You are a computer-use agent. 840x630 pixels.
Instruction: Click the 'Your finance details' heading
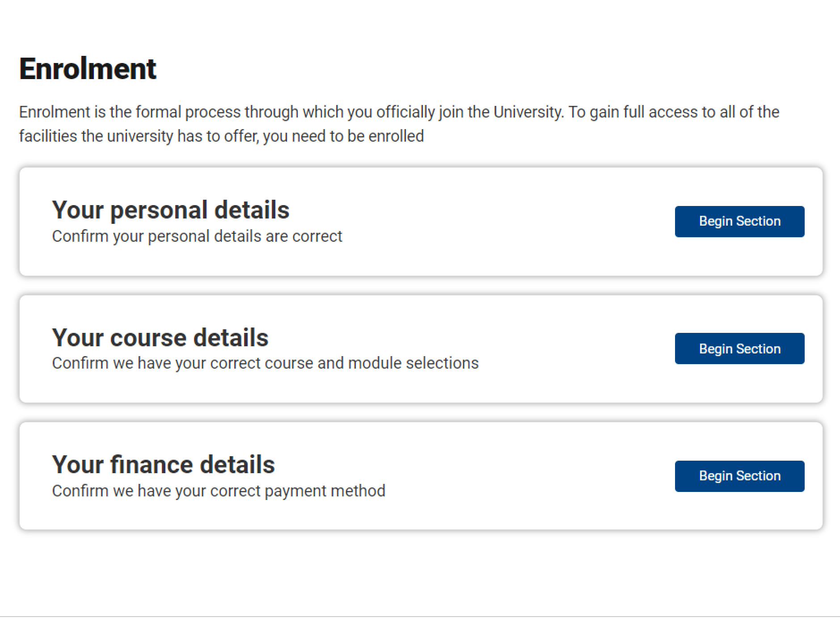click(x=163, y=465)
